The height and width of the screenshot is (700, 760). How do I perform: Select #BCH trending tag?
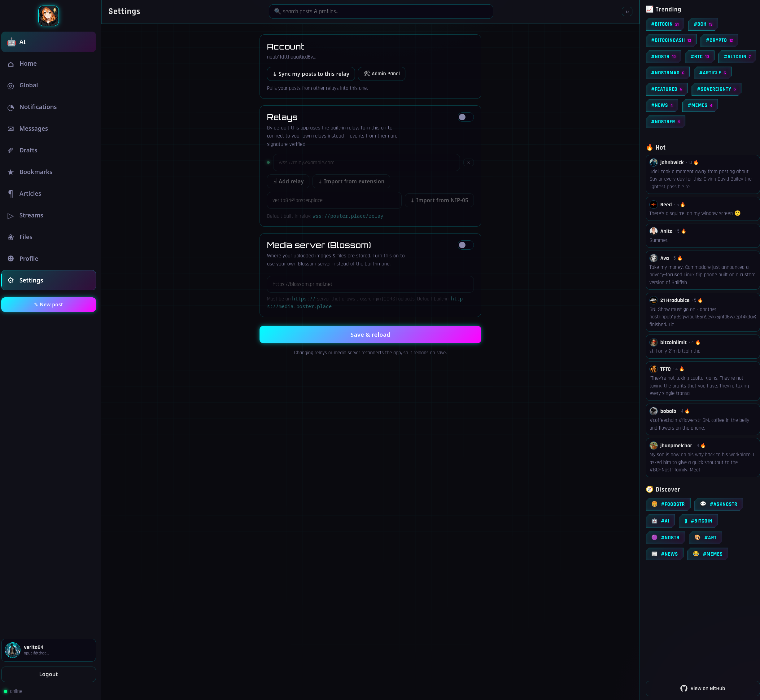[703, 24]
